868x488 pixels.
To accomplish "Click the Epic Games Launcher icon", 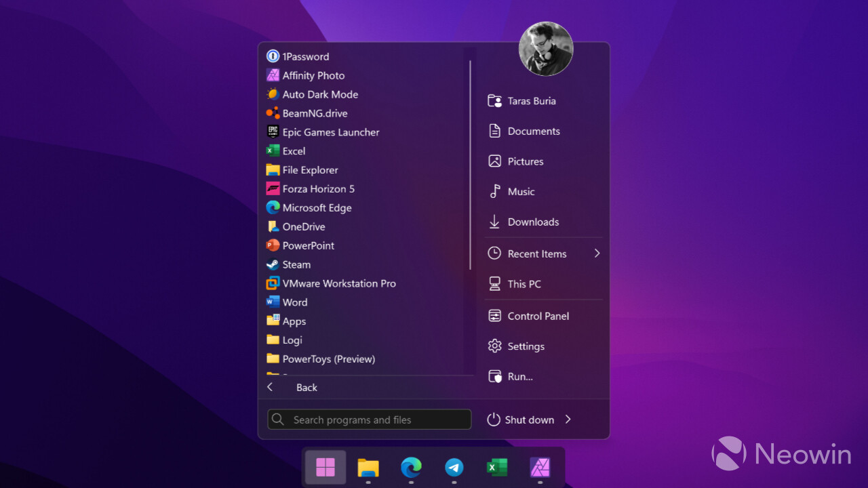I will (x=273, y=132).
